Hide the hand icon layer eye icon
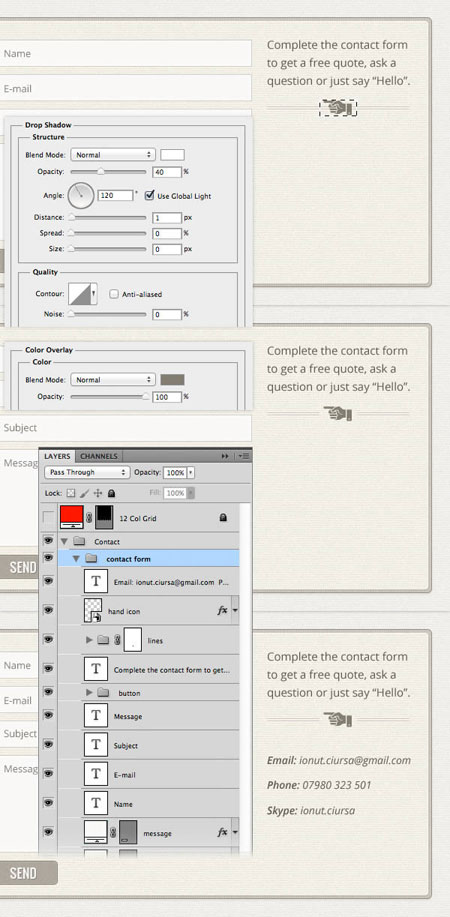450x917 pixels. click(49, 610)
